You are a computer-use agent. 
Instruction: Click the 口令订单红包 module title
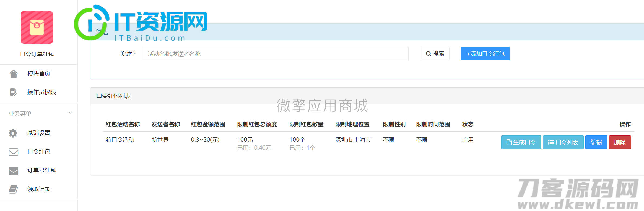click(37, 54)
